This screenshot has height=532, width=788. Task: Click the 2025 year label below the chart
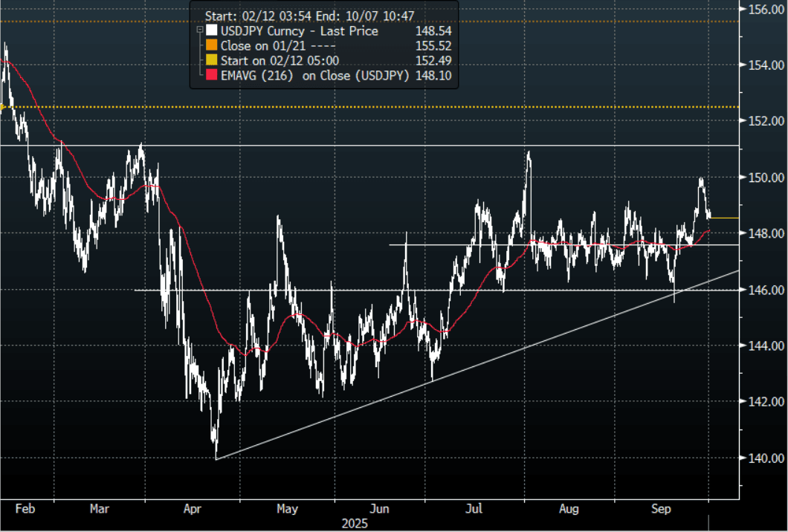(355, 523)
